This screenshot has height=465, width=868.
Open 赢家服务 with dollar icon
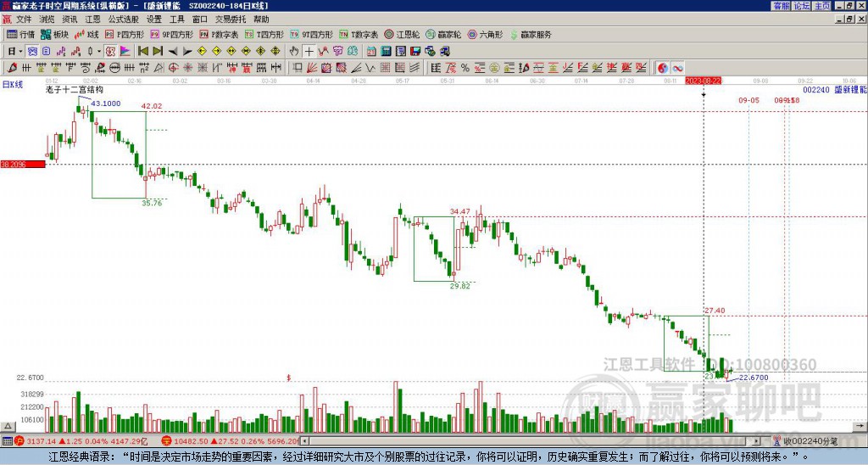pyautogui.click(x=531, y=34)
